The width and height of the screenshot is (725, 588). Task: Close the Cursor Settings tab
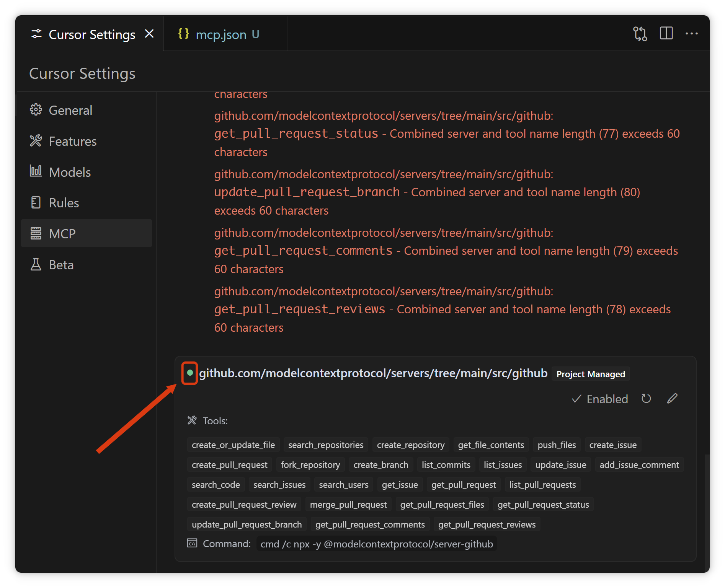coord(149,34)
